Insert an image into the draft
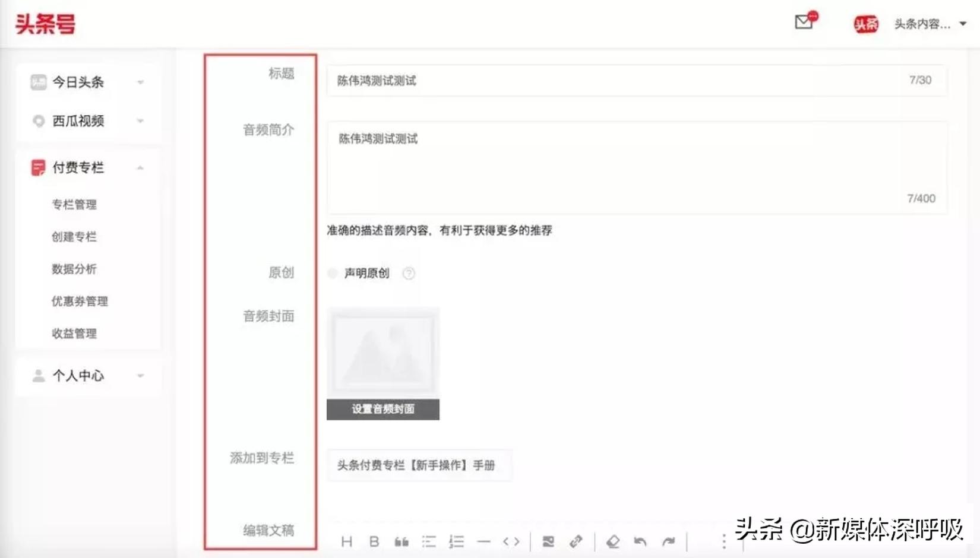 click(x=548, y=541)
